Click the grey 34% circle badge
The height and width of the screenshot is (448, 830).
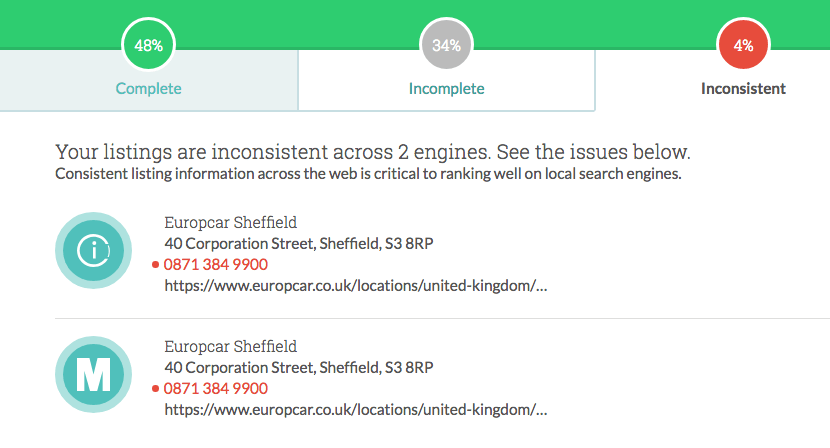[446, 45]
